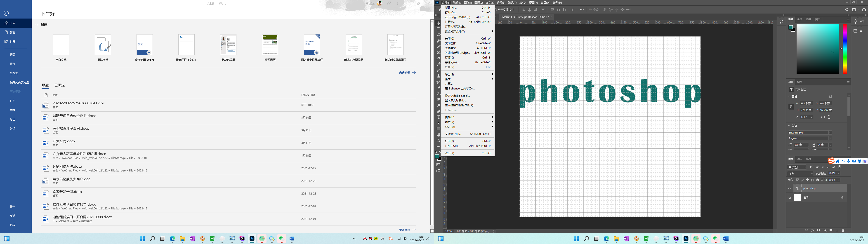Open 开发合同.docx from recent list

pyautogui.click(x=228, y=143)
